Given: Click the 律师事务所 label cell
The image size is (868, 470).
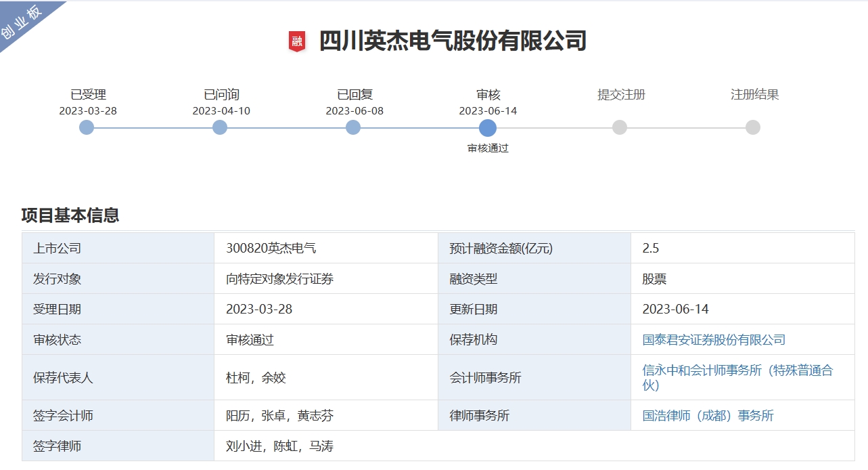Looking at the screenshot, I should click(x=534, y=415).
